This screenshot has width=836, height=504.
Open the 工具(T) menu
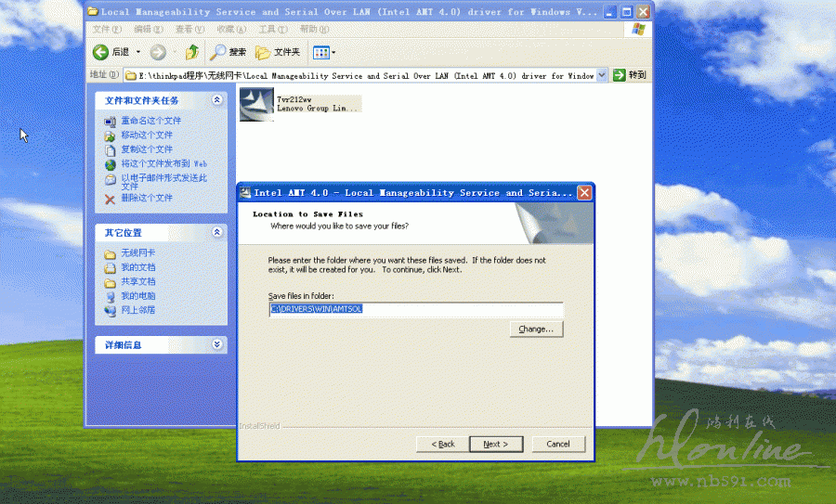click(x=273, y=30)
